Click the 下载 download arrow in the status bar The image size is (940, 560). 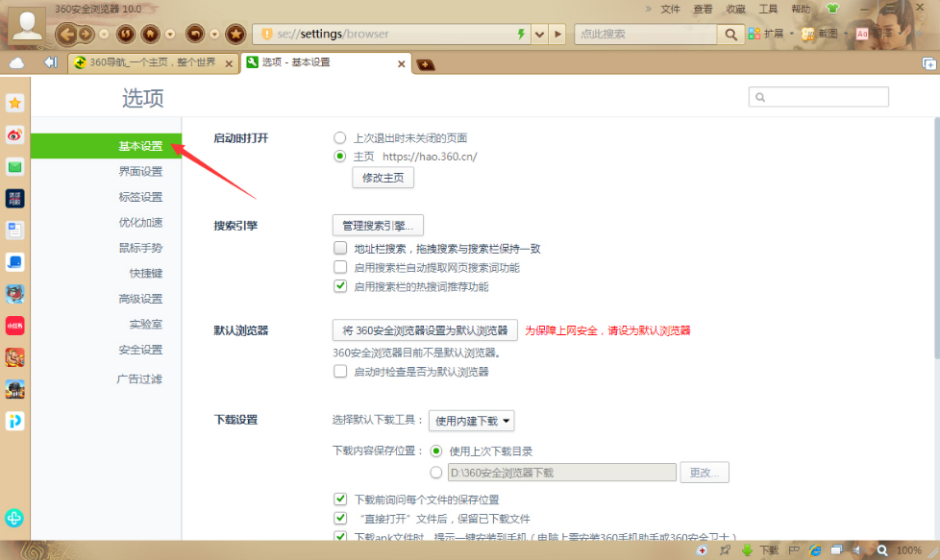(x=747, y=549)
